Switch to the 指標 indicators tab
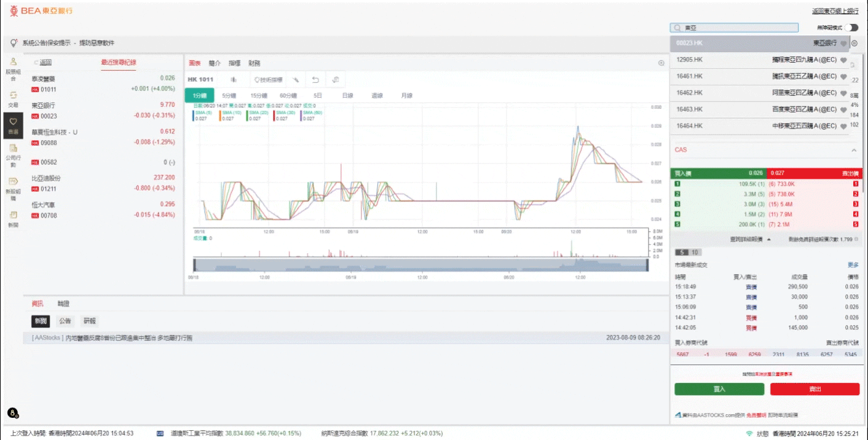Screen dimensions: 868x440 click(x=234, y=63)
